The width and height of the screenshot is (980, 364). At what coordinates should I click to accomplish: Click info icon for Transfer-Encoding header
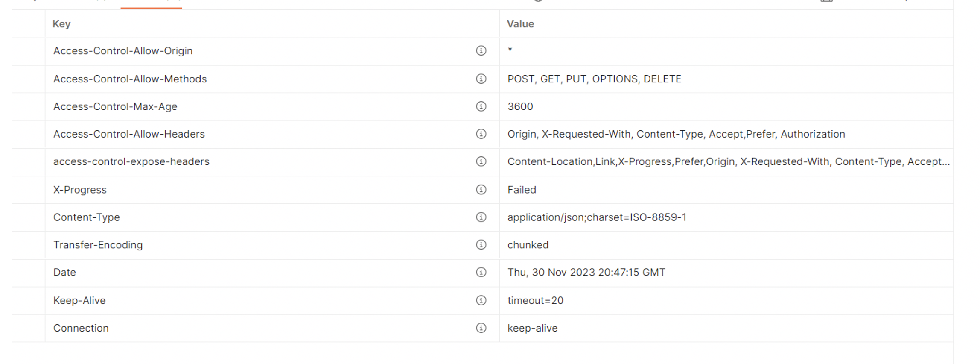(x=481, y=245)
